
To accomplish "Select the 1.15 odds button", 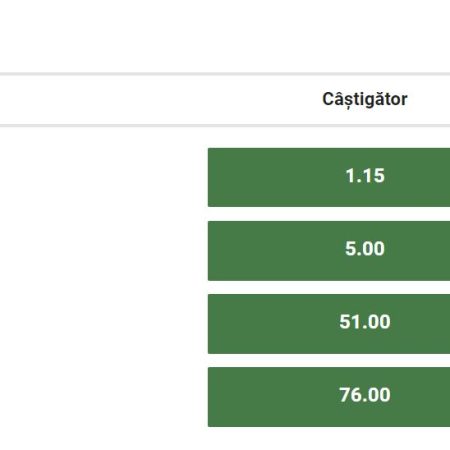I will (x=329, y=177).
